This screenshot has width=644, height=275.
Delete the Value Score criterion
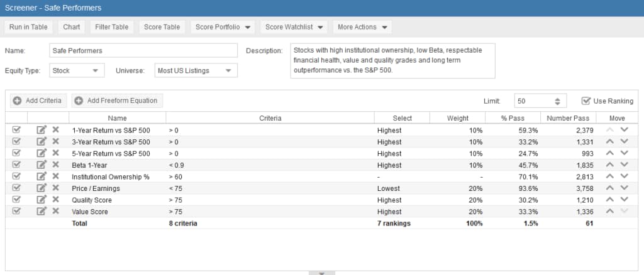tap(56, 211)
